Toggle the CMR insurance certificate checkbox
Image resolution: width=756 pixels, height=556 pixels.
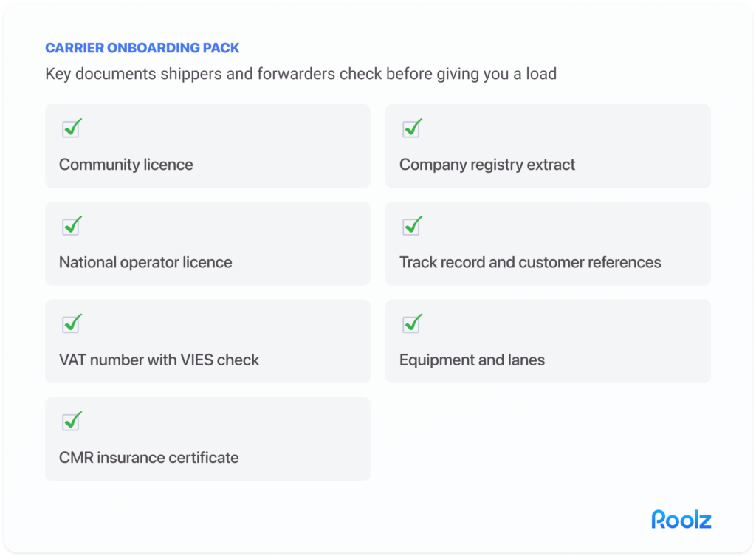pyautogui.click(x=72, y=422)
